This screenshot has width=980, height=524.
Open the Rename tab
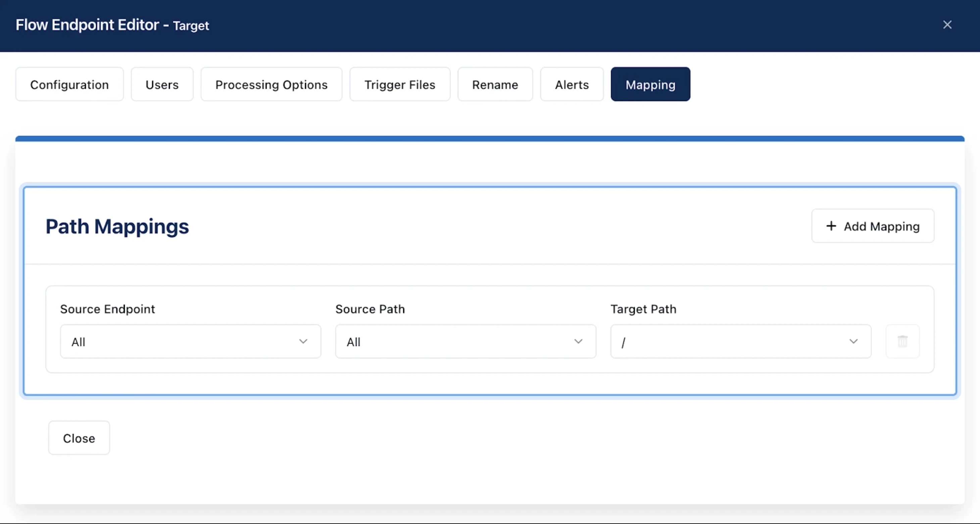coord(495,84)
